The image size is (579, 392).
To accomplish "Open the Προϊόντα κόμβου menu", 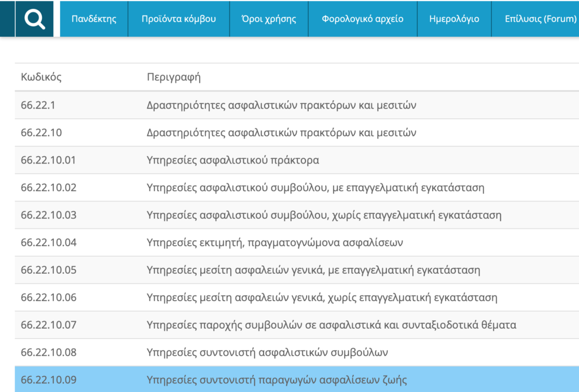I will [x=179, y=19].
